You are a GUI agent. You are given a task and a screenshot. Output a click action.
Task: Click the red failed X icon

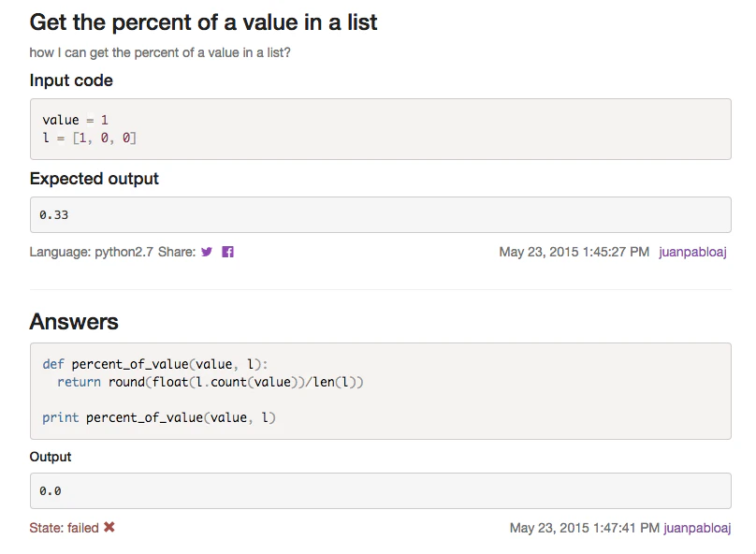[x=109, y=528]
